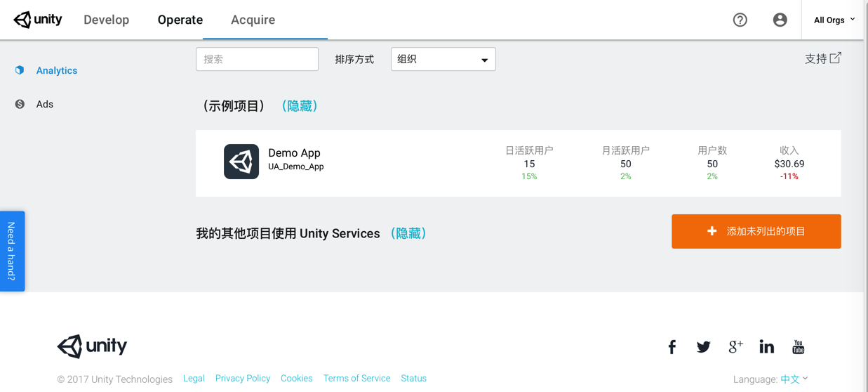Image resolution: width=868 pixels, height=392 pixels.
Task: Click the -11% revenue change text
Action: [x=789, y=176]
